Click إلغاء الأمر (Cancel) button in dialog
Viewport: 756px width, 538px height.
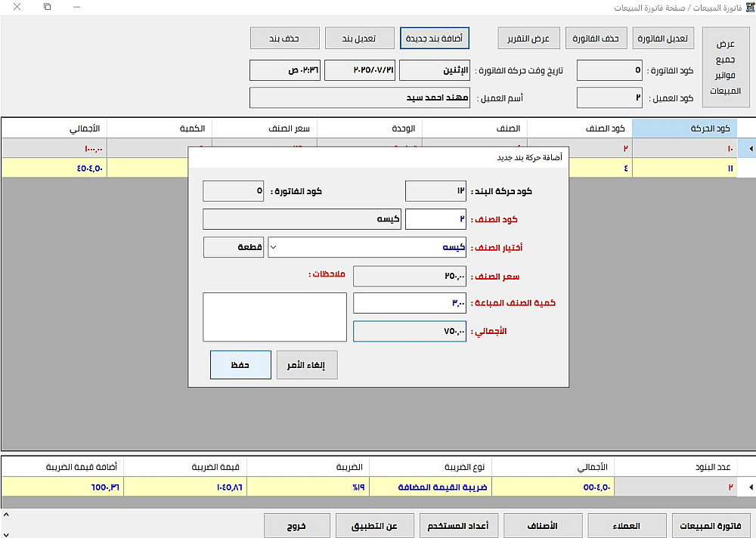[307, 365]
